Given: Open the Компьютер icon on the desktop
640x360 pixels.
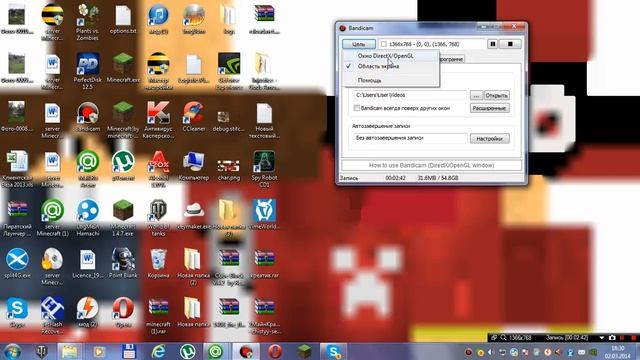Looking at the screenshot, I should tap(194, 166).
